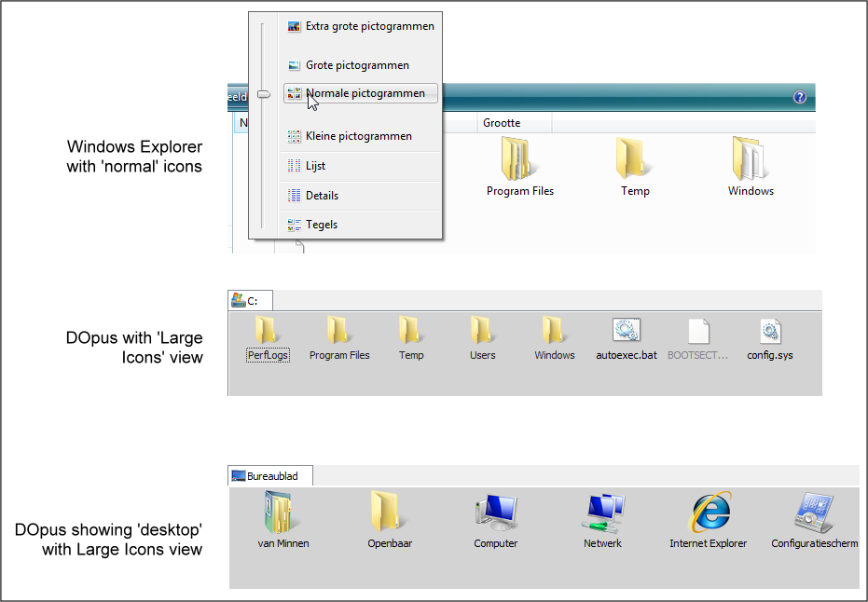
Task: Click the Grootte column header
Action: 514,123
